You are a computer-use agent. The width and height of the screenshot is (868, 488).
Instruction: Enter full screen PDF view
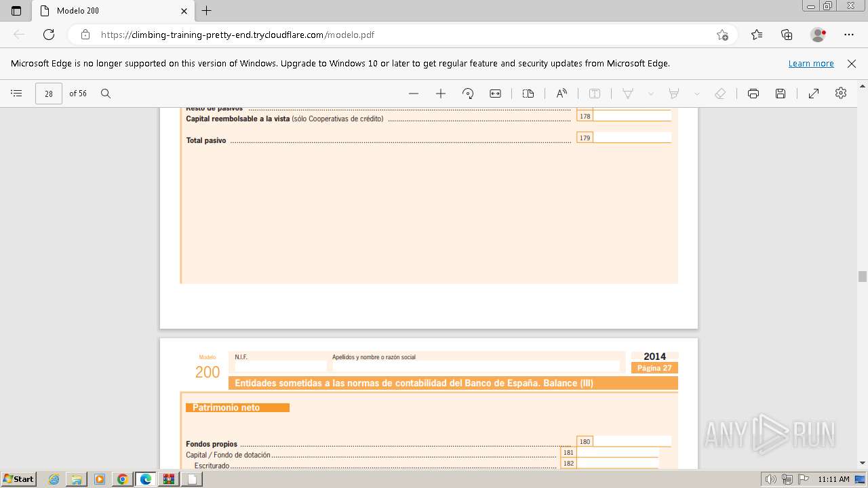pos(814,94)
